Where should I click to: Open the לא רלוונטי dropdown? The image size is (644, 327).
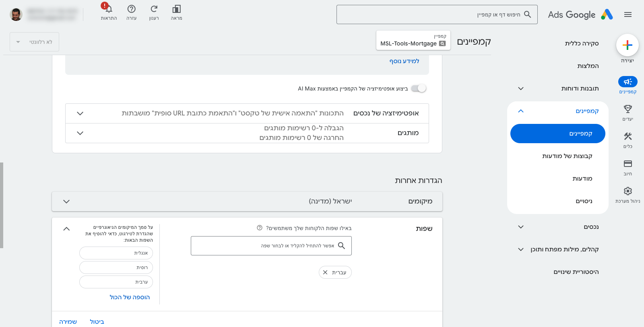click(34, 42)
